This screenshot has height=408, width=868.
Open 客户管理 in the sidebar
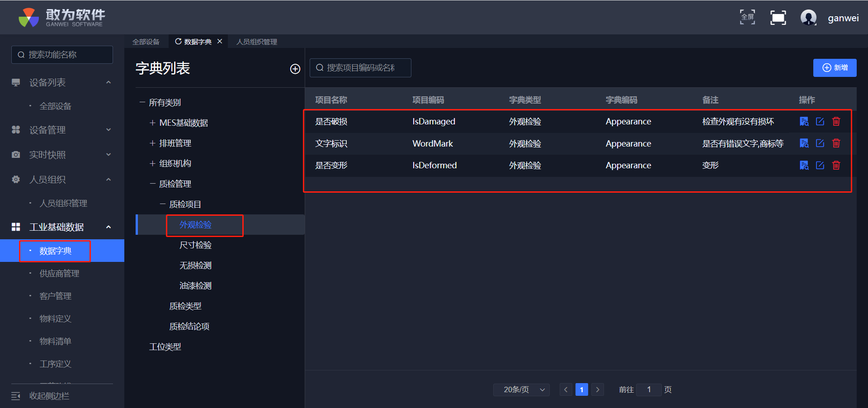pyautogui.click(x=56, y=296)
